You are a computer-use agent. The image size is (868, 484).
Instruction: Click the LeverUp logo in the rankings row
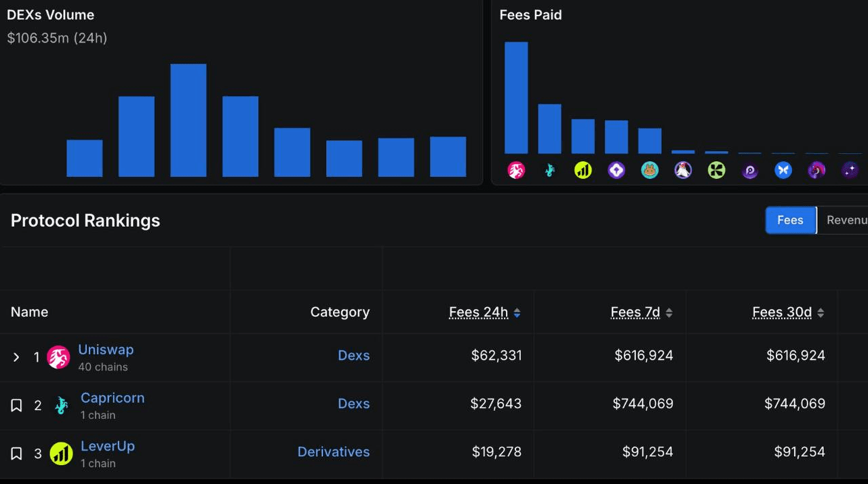point(61,453)
